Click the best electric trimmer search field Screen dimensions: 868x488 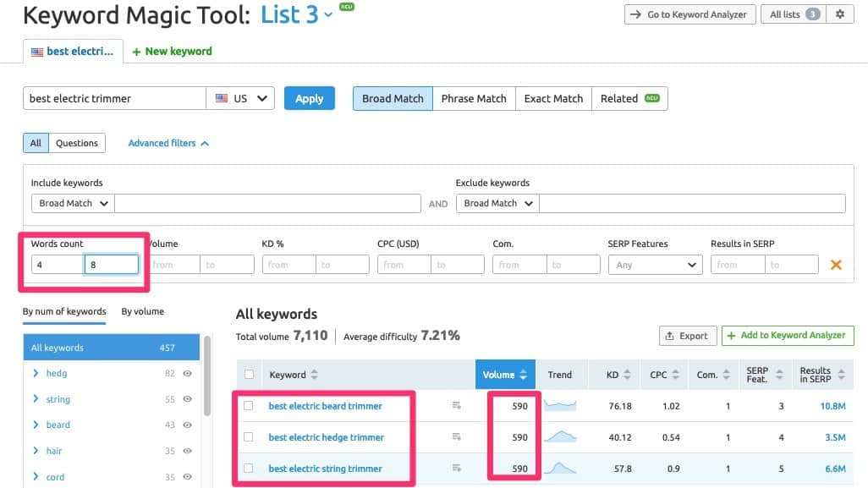114,98
